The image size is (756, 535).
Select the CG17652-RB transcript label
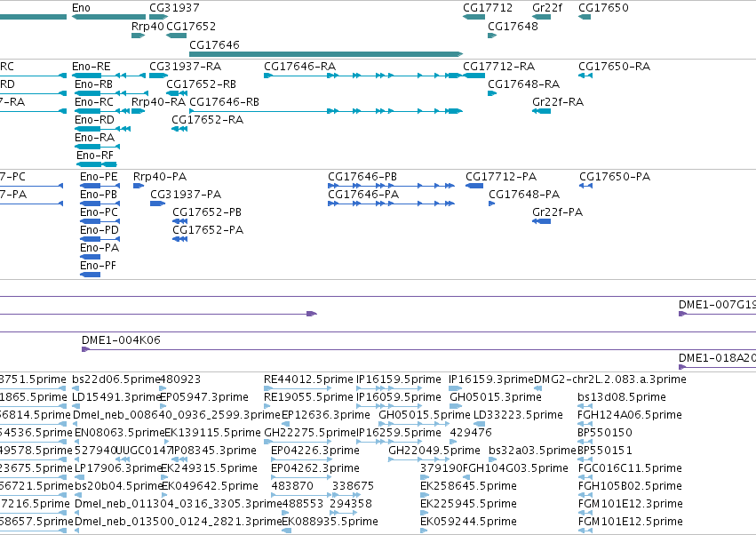[202, 84]
